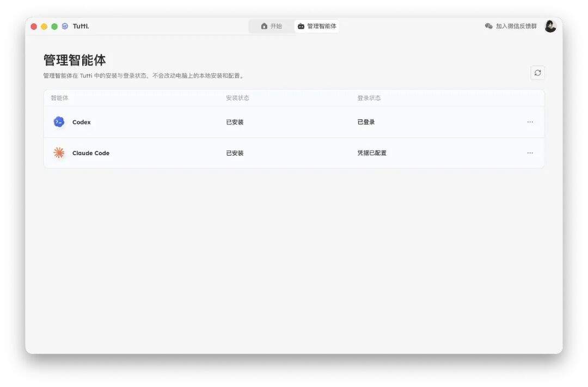588x387 pixels.
Task: Click the red close window button
Action: (34, 26)
